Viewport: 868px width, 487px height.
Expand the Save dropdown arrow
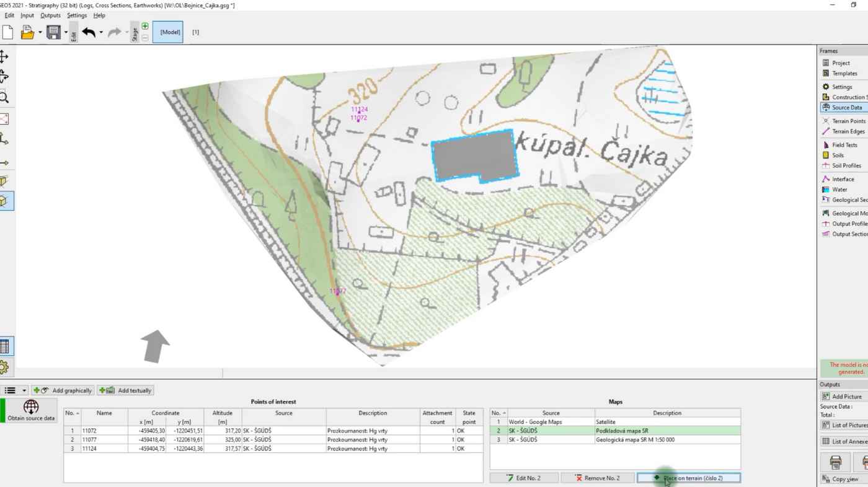[x=66, y=32]
